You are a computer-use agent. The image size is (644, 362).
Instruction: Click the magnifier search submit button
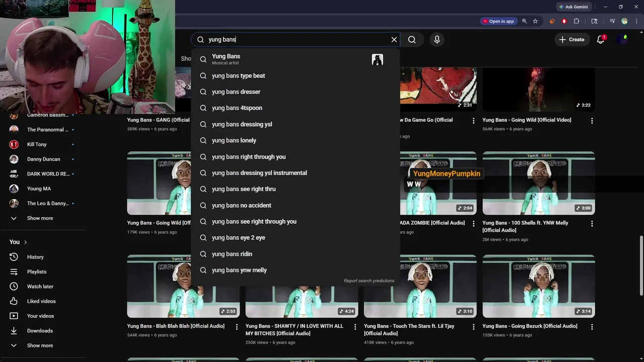click(x=412, y=40)
